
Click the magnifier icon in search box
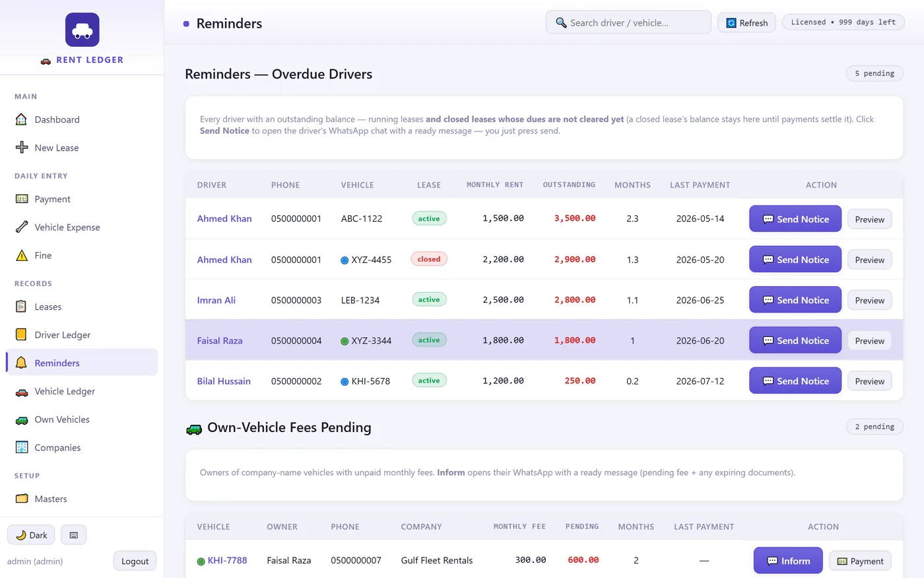point(561,22)
